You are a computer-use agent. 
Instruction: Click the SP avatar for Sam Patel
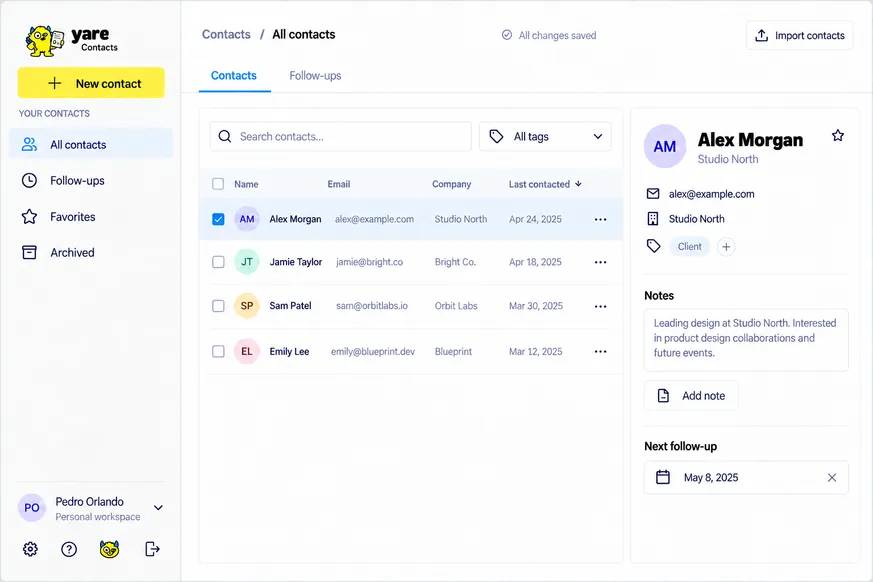pyautogui.click(x=247, y=306)
